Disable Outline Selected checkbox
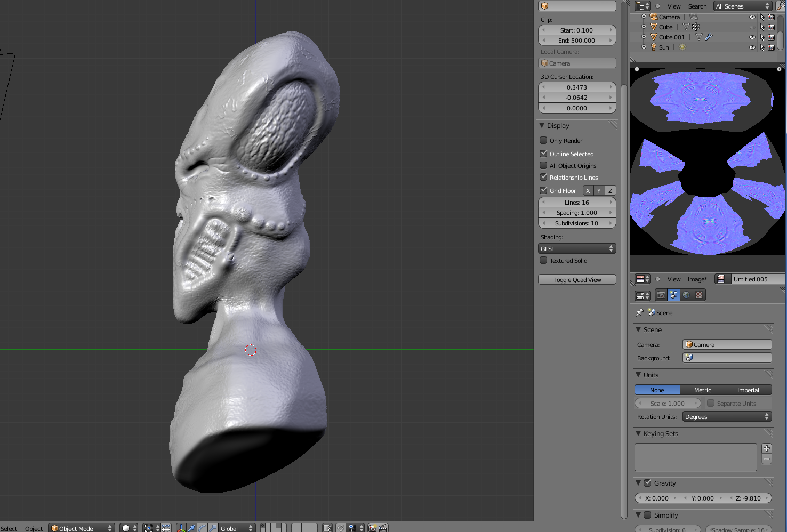Screen dimensions: 787x532 543,154
